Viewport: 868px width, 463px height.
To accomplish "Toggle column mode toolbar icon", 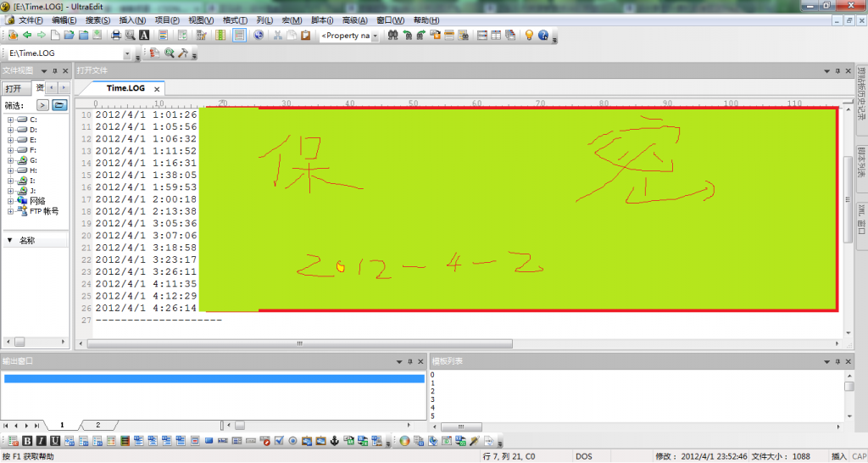I will pyautogui.click(x=220, y=35).
